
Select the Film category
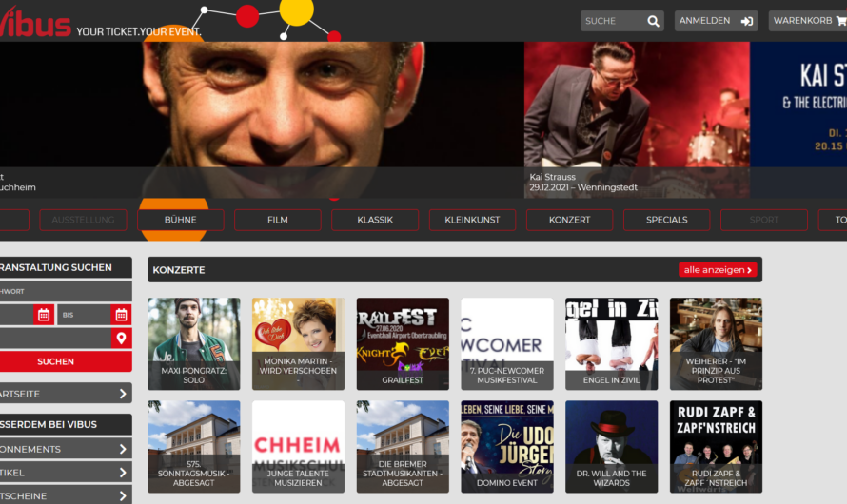point(278,220)
